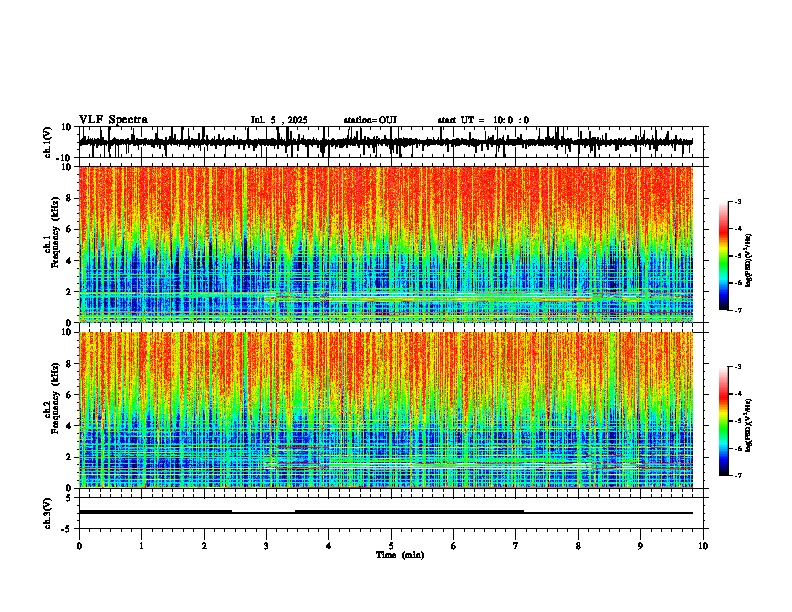The height and width of the screenshot is (612, 792).
Task: Click the "2" kHz tick on ch.1 spectrogram axis
Action: pyautogui.click(x=70, y=291)
